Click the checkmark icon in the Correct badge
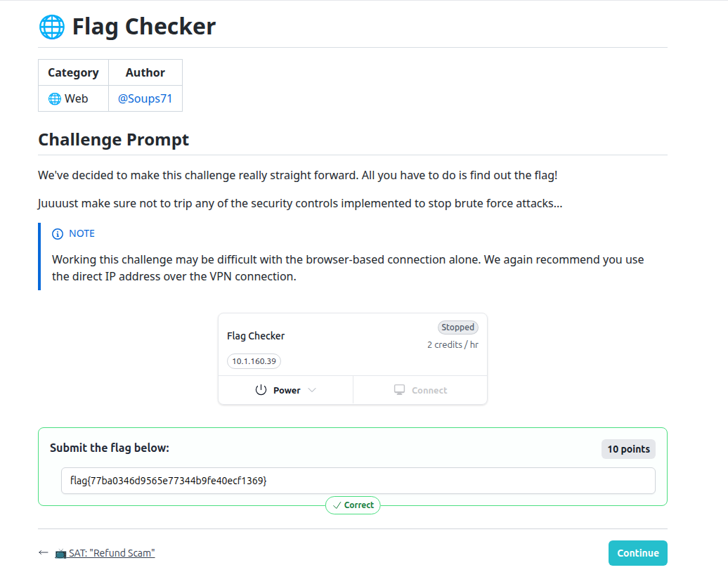 (x=337, y=505)
